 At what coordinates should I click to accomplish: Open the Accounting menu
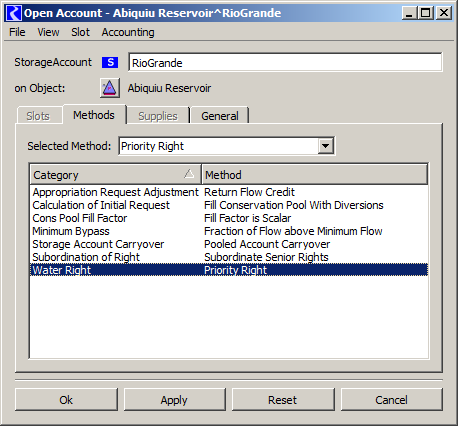click(128, 32)
